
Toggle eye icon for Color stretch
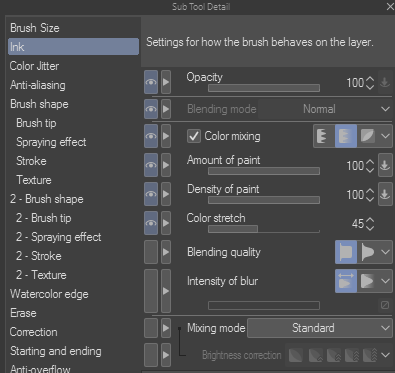coord(151,223)
